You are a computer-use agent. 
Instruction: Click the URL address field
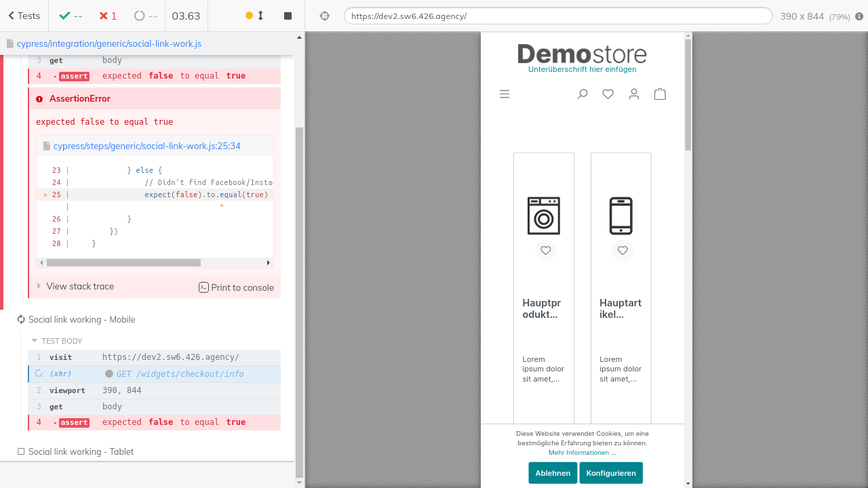click(557, 16)
